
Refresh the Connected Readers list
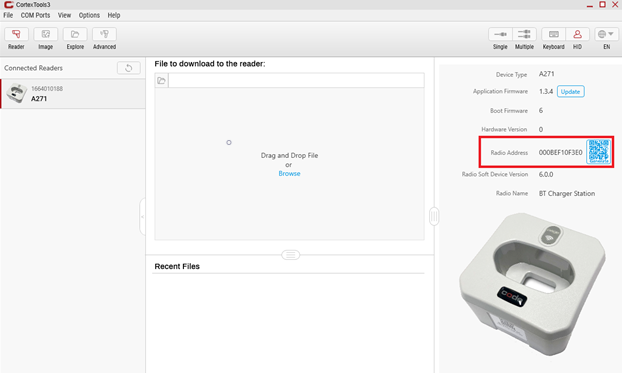point(129,68)
